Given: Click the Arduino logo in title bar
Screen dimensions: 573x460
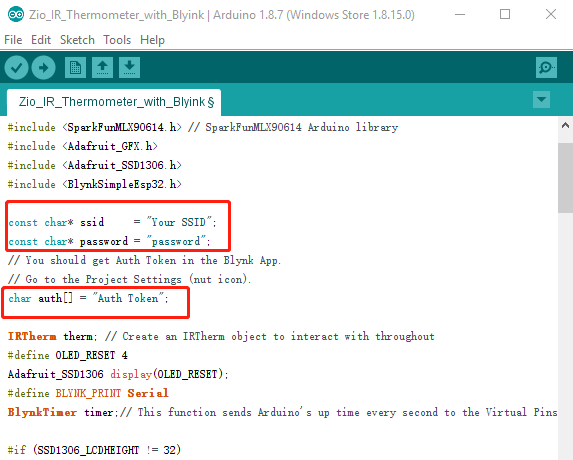Looking at the screenshot, I should click(x=15, y=15).
